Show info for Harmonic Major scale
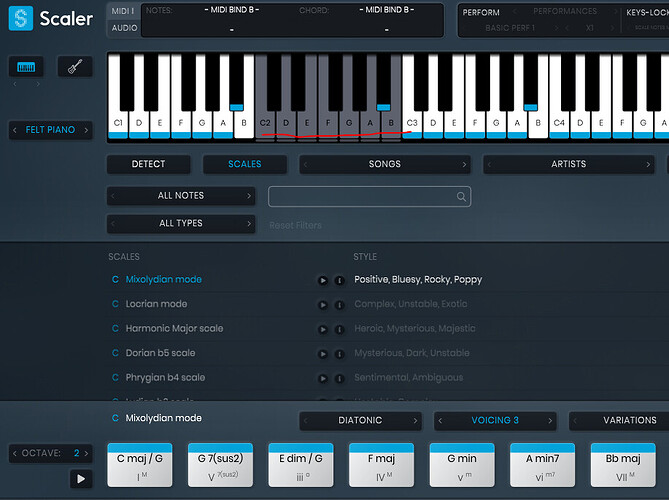 [340, 329]
